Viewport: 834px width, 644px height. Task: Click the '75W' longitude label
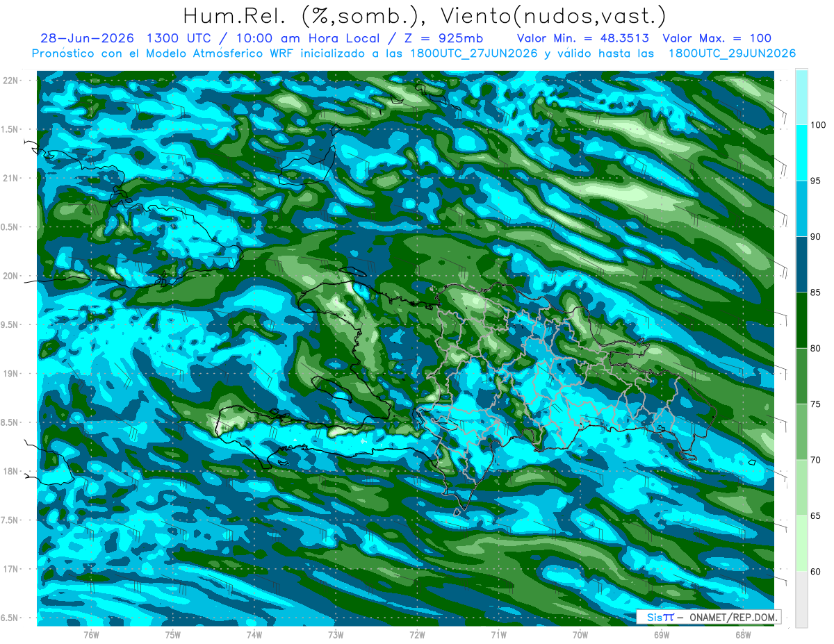pyautogui.click(x=173, y=635)
